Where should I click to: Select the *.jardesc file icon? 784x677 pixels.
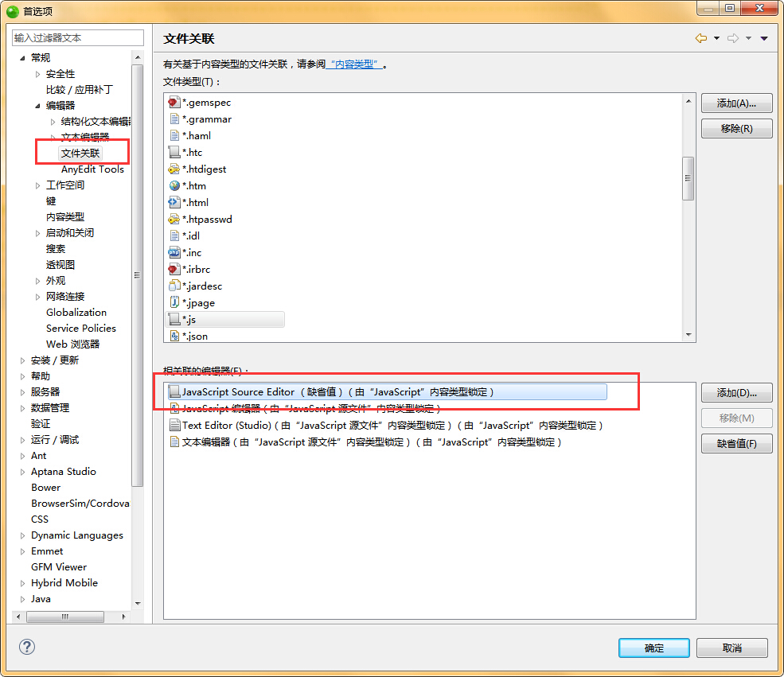(x=174, y=286)
